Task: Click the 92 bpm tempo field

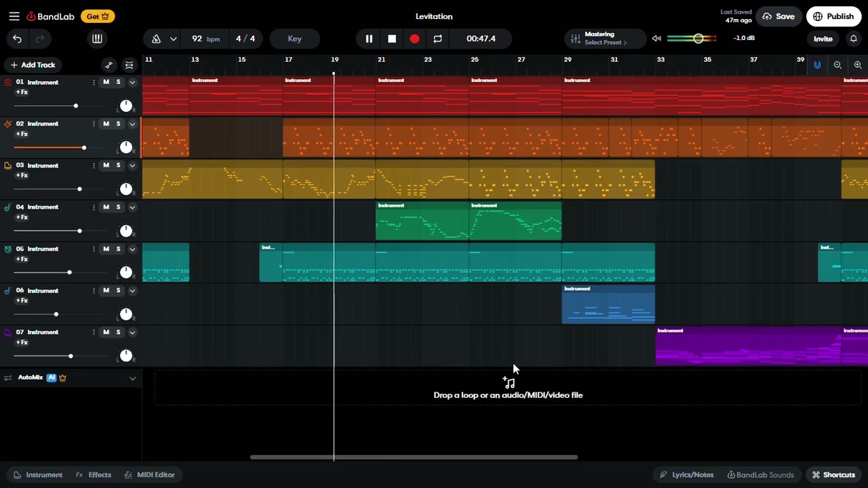Action: coord(205,39)
